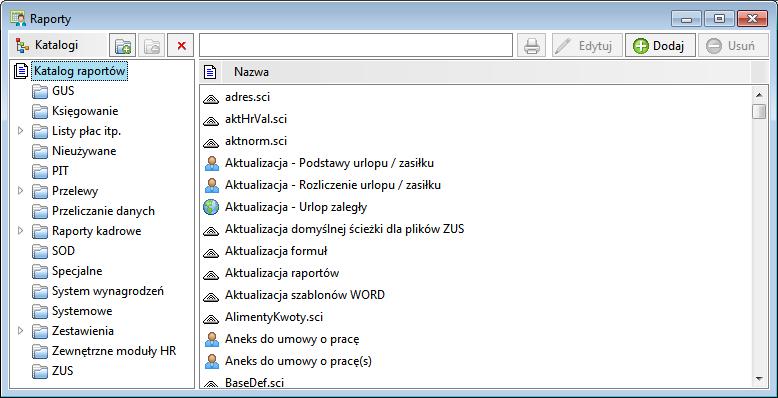
Task: Select the Specjalne folder
Action: point(77,271)
